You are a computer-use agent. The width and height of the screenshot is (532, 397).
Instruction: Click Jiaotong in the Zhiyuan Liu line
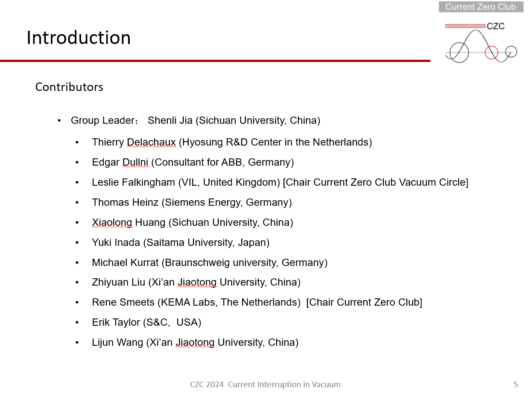pyautogui.click(x=197, y=283)
